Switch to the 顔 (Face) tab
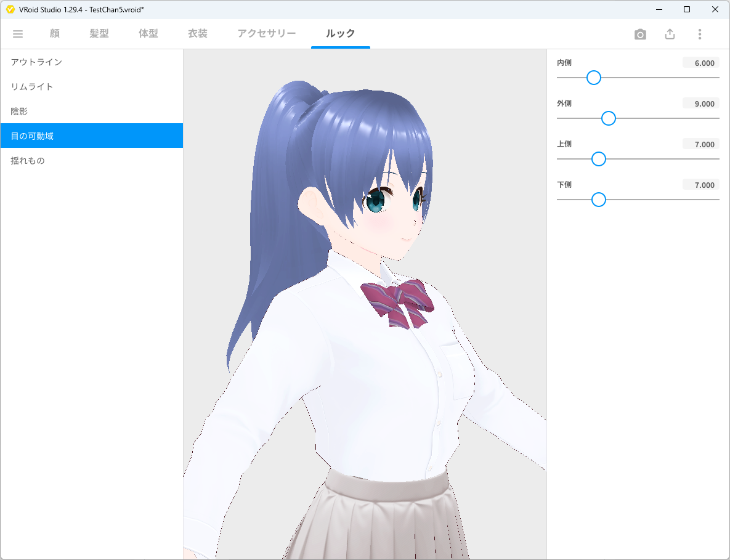The image size is (730, 560). pyautogui.click(x=54, y=34)
